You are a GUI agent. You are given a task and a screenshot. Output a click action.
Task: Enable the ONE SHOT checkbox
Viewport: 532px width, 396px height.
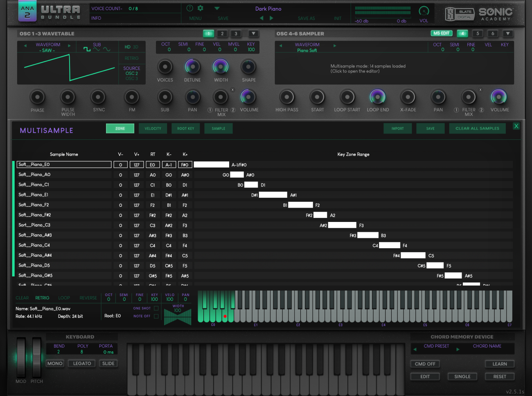(x=156, y=308)
